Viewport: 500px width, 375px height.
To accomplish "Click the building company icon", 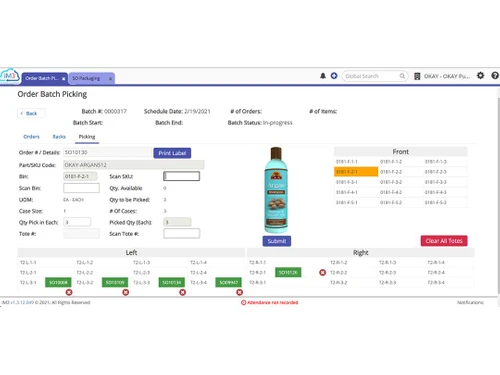I will pyautogui.click(x=417, y=76).
